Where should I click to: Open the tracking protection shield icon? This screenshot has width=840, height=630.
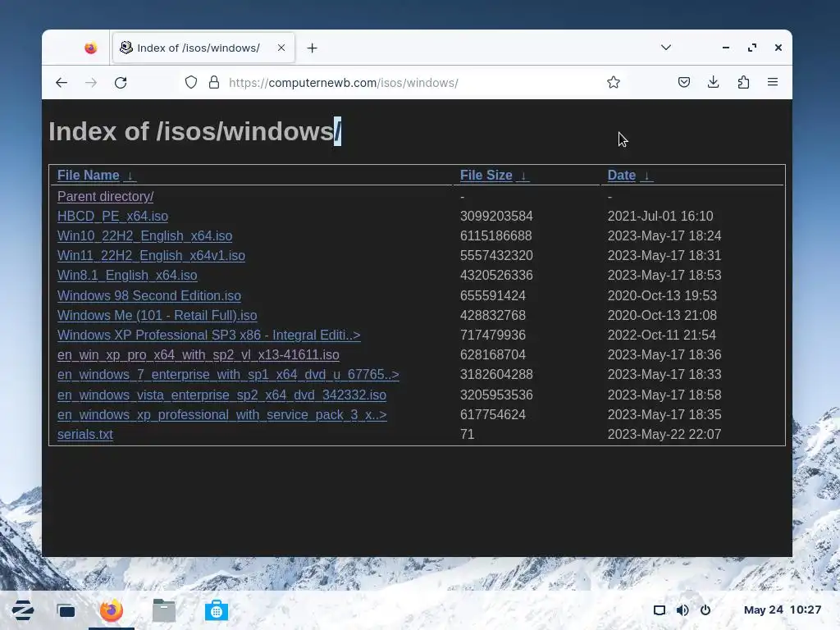(x=191, y=83)
